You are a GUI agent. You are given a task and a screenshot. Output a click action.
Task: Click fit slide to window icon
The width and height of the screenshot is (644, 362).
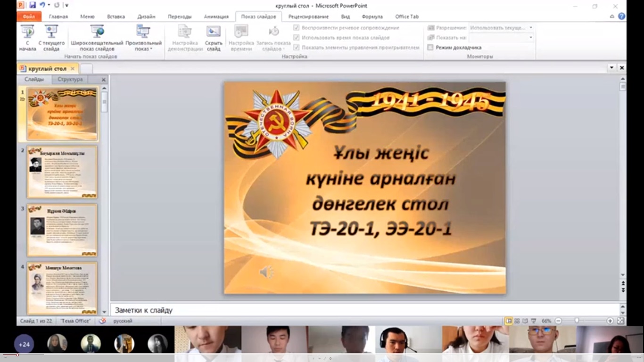[621, 321]
